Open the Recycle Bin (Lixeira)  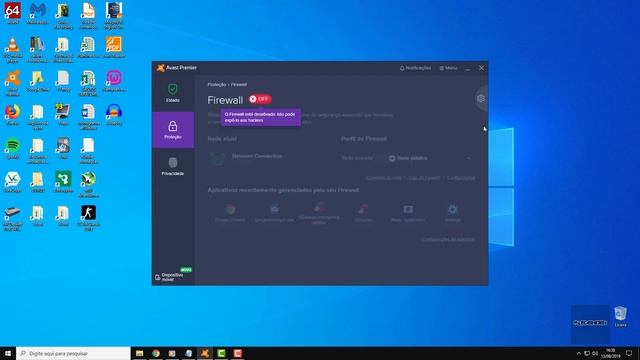[x=620, y=316]
